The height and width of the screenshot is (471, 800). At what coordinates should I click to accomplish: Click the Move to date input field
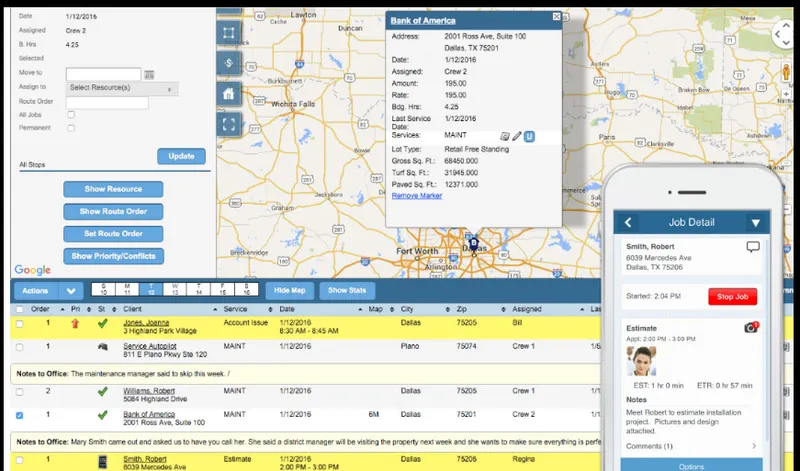click(x=104, y=75)
